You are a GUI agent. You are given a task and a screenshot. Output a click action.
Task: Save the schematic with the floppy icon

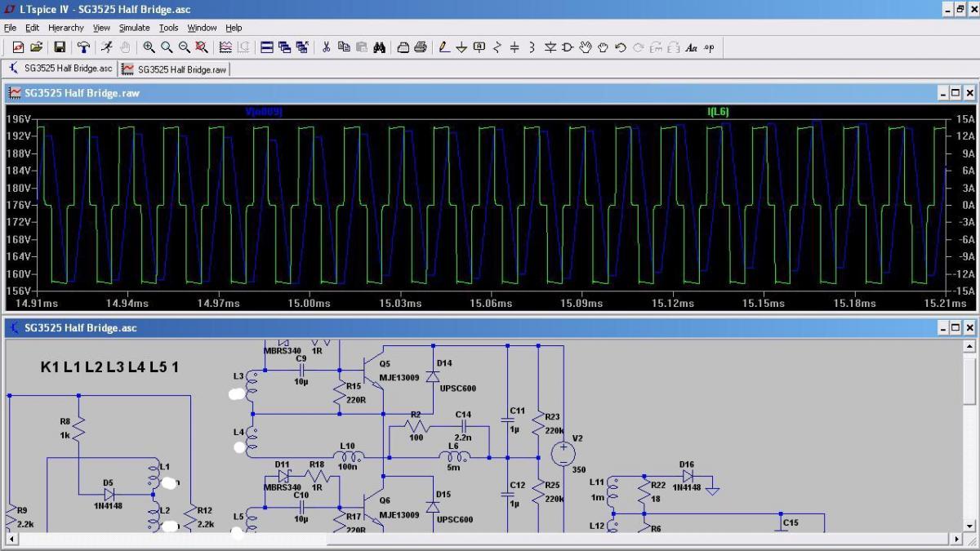(60, 47)
